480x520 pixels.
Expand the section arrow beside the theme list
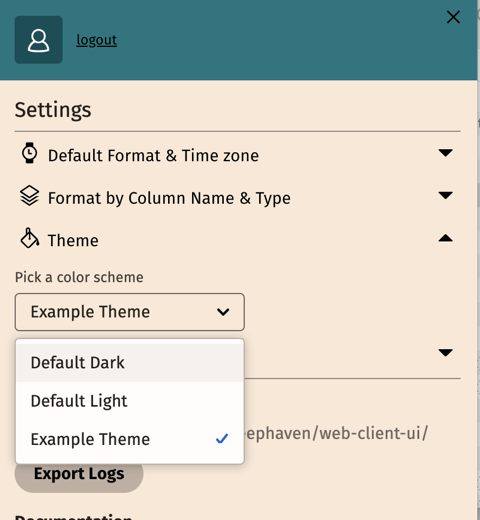pos(445,352)
